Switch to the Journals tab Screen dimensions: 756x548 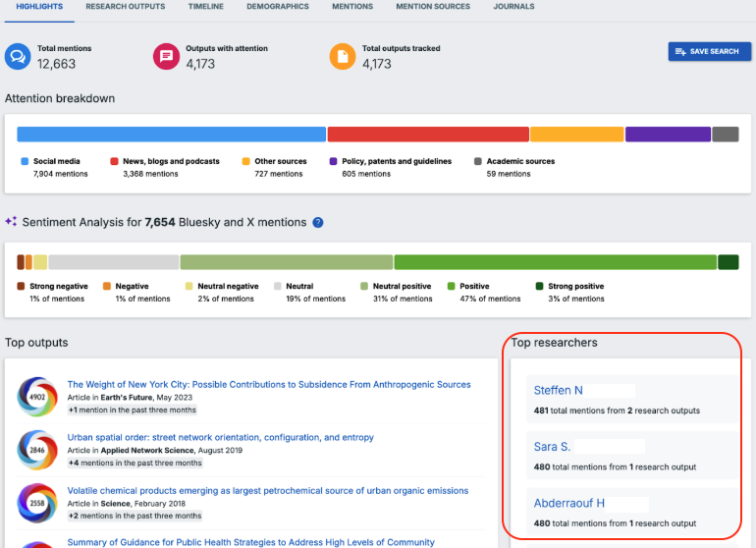(x=513, y=7)
